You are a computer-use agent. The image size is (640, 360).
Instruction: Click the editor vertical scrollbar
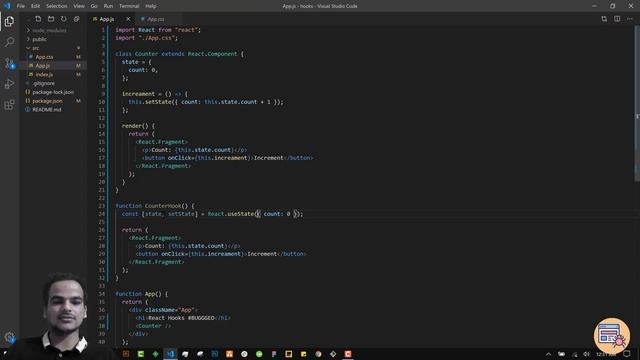point(637,103)
